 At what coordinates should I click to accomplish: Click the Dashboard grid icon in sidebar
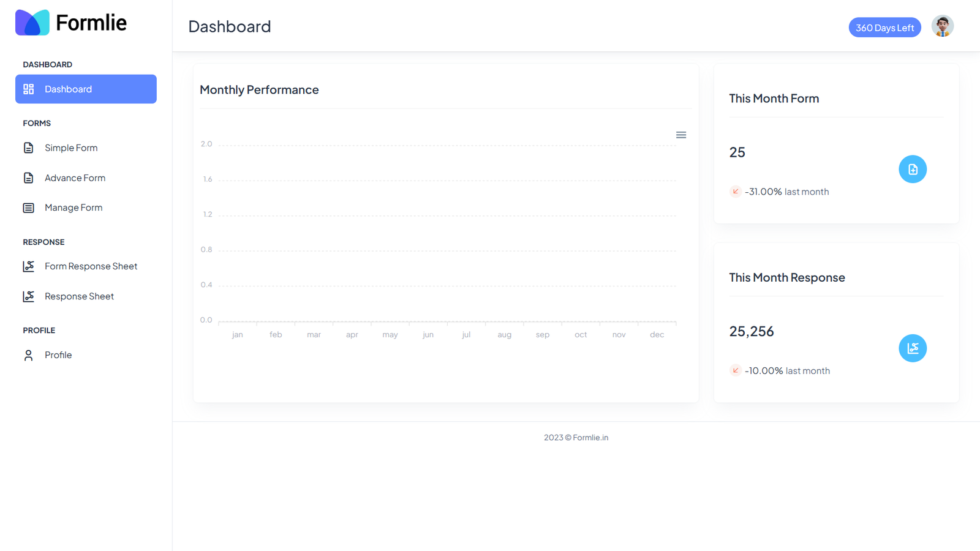(x=29, y=89)
